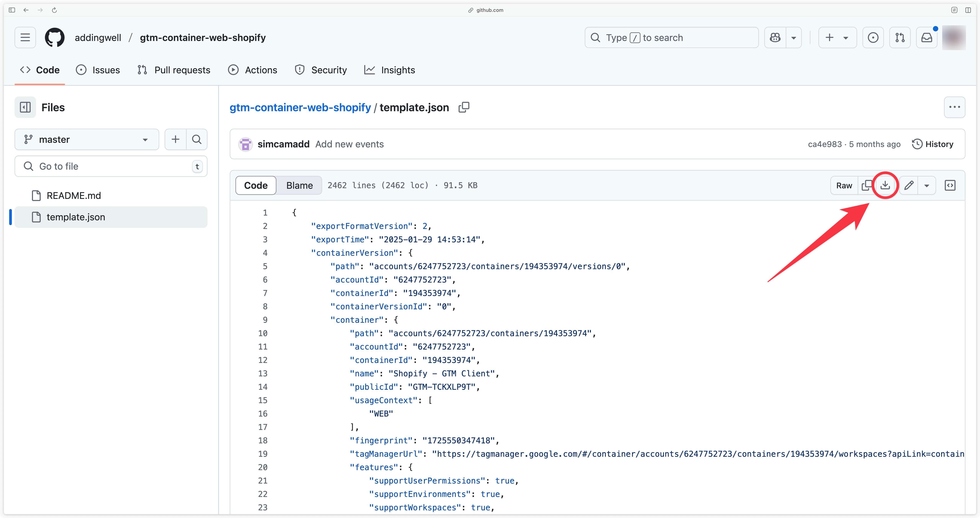Screen dimensions: 980x518
Task: Open the notifications inbox
Action: [927, 37]
